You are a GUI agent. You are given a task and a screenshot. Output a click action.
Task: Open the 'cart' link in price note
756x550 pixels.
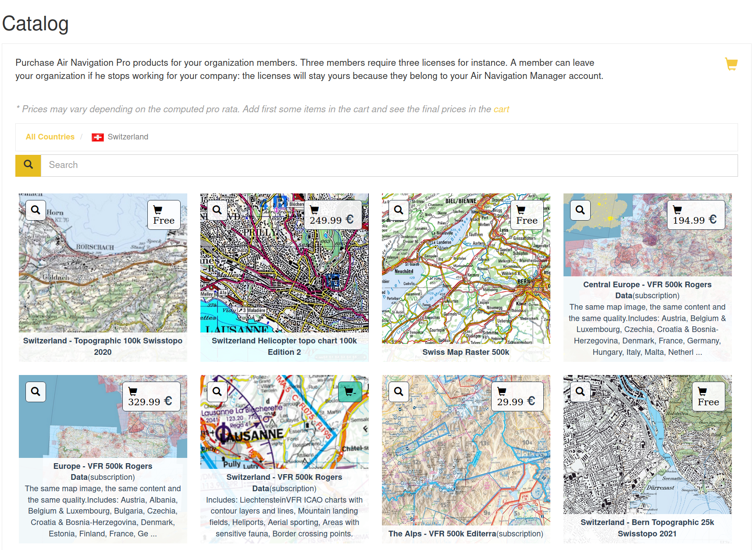pos(501,109)
